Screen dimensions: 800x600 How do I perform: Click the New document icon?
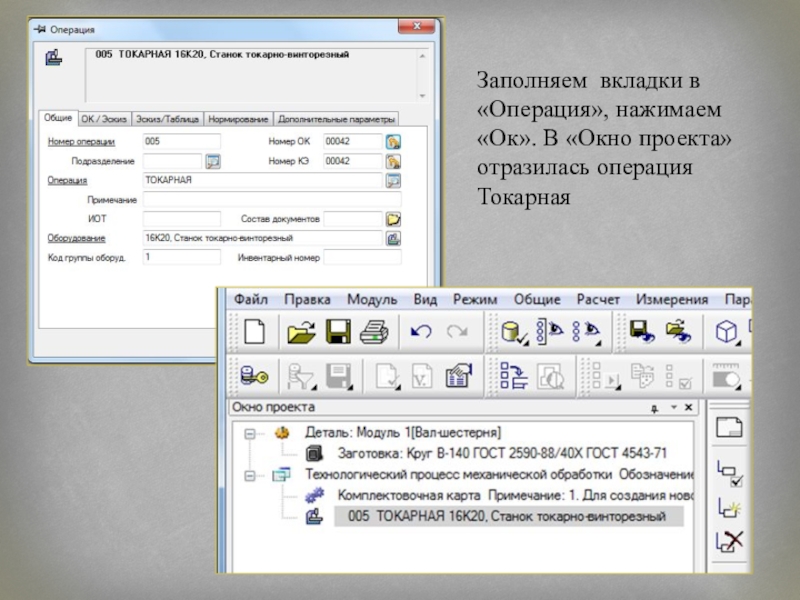[254, 332]
